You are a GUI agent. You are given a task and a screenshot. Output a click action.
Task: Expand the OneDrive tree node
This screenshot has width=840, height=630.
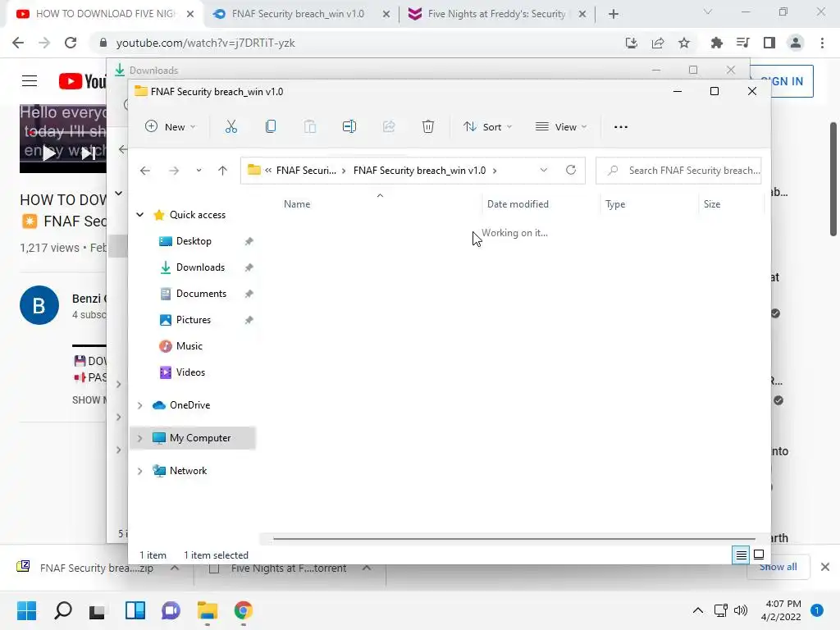(x=139, y=405)
